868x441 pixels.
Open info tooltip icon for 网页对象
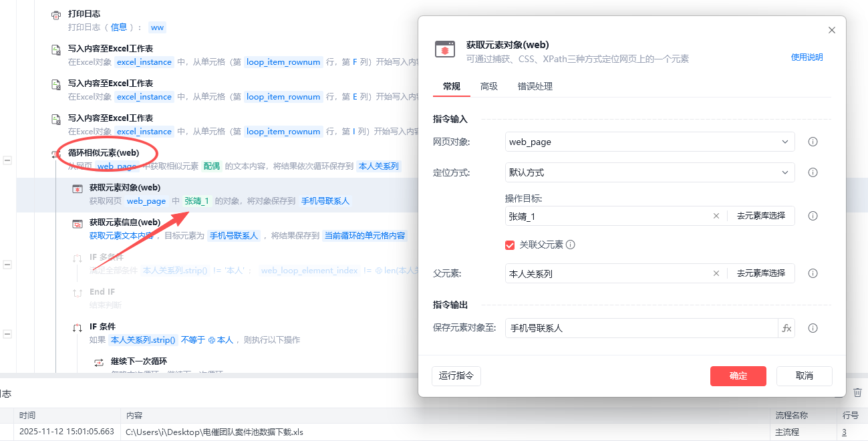coord(813,142)
